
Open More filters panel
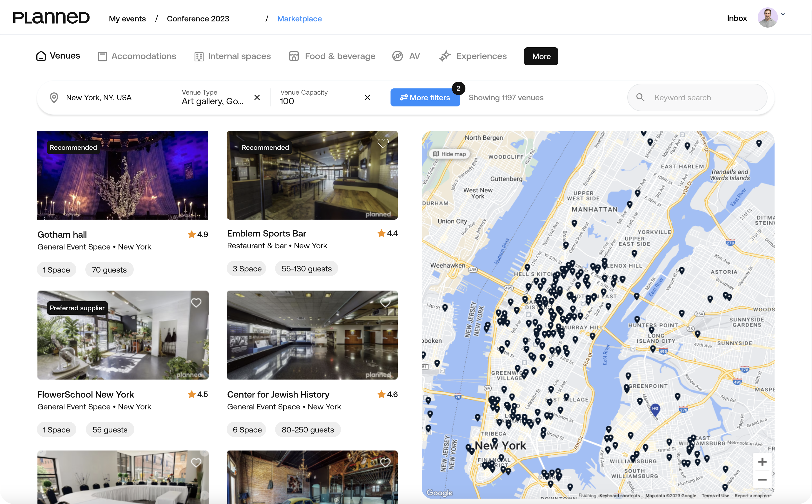tap(425, 97)
